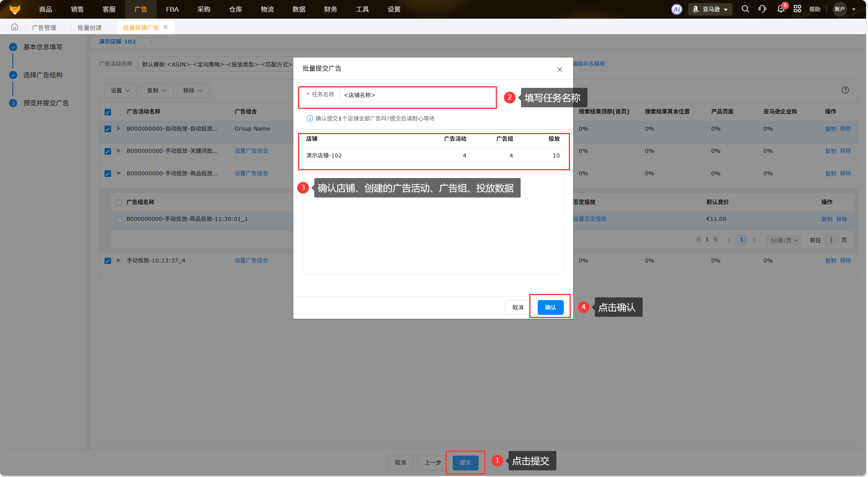Screen dimensions: 868x477
Task: Open the search magnifier icon
Action: tap(745, 9)
